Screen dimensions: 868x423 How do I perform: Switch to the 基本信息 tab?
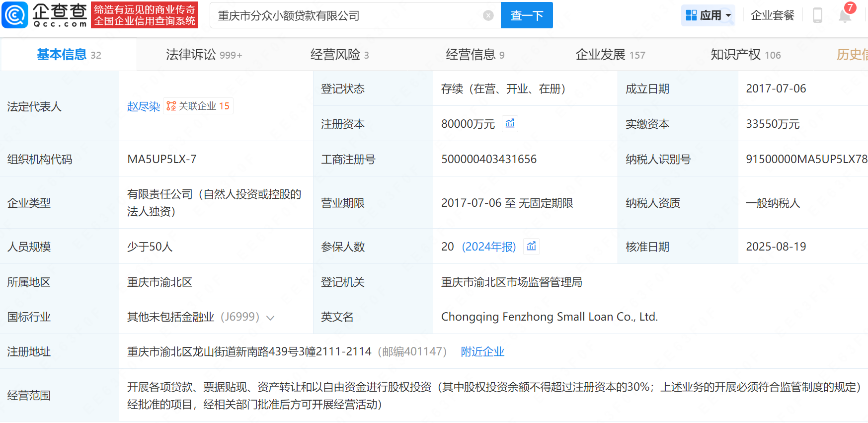(x=69, y=55)
